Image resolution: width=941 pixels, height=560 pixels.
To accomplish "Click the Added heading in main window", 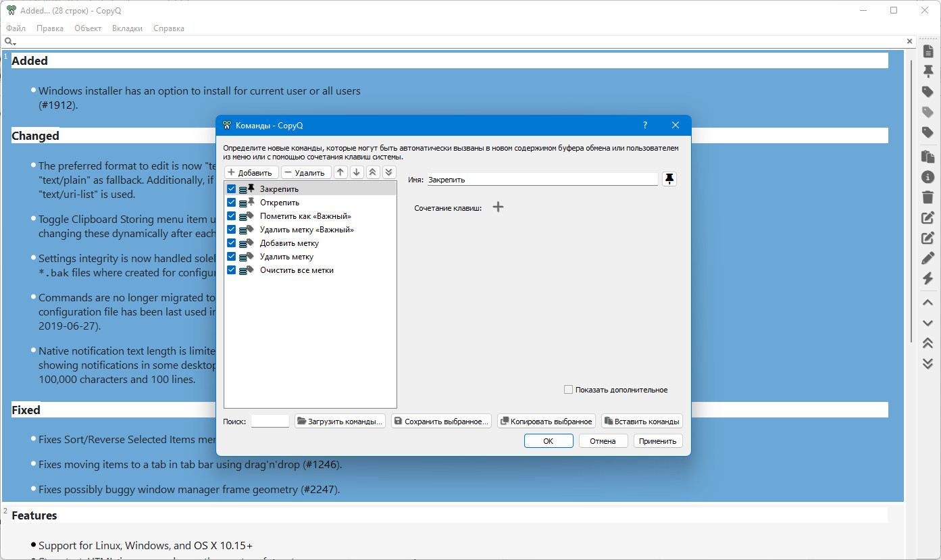I will pyautogui.click(x=30, y=61).
